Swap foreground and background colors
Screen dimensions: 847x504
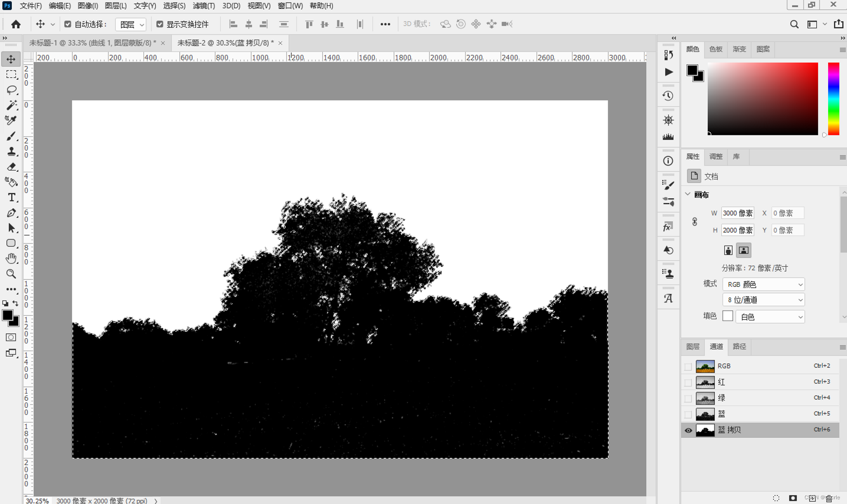click(16, 303)
